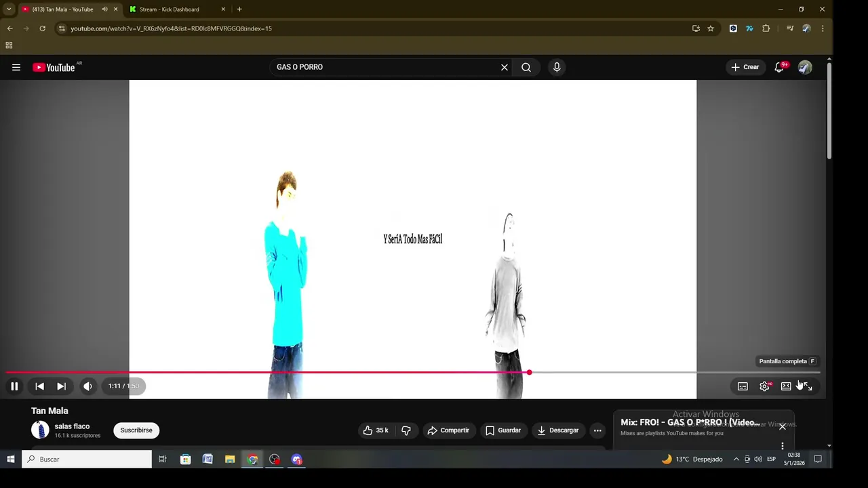Click the taskbar Buscar search box

87,460
